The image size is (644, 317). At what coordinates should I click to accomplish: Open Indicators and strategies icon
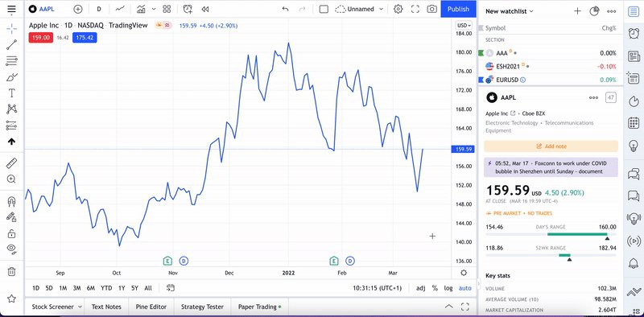142,9
